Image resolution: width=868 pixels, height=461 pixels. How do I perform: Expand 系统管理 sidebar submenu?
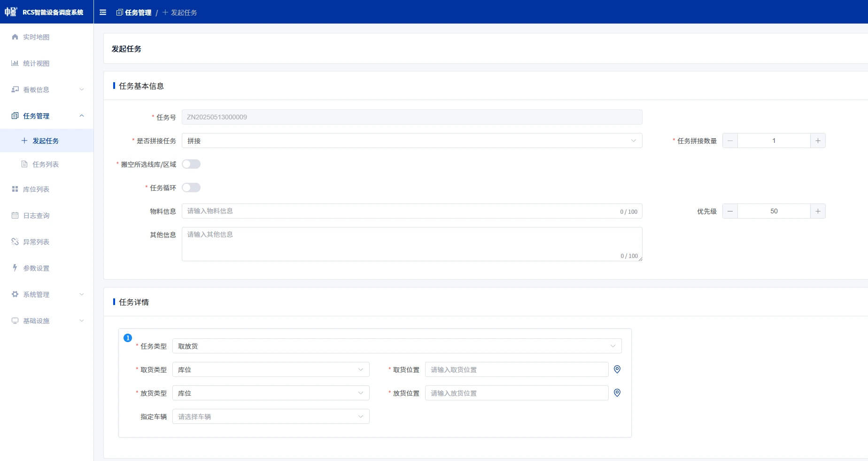pyautogui.click(x=47, y=295)
